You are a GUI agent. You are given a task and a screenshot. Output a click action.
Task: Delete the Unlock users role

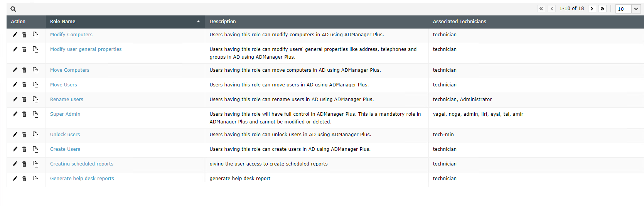point(24,135)
